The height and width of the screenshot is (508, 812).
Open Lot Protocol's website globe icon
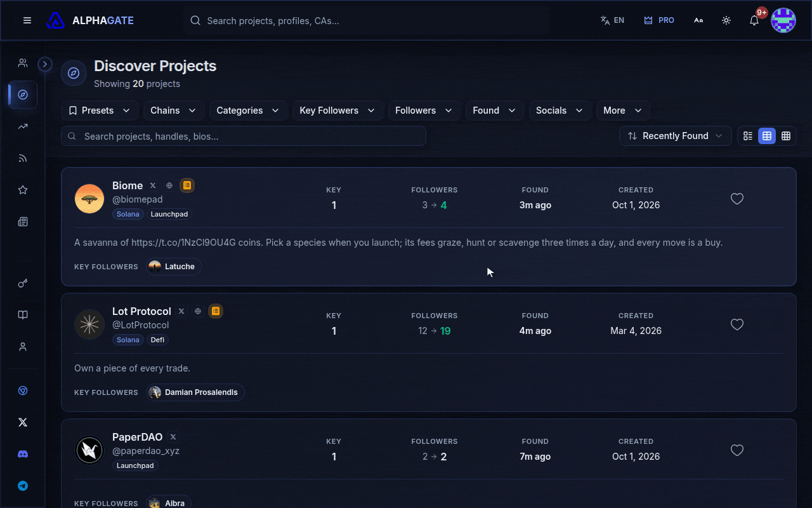tap(198, 311)
